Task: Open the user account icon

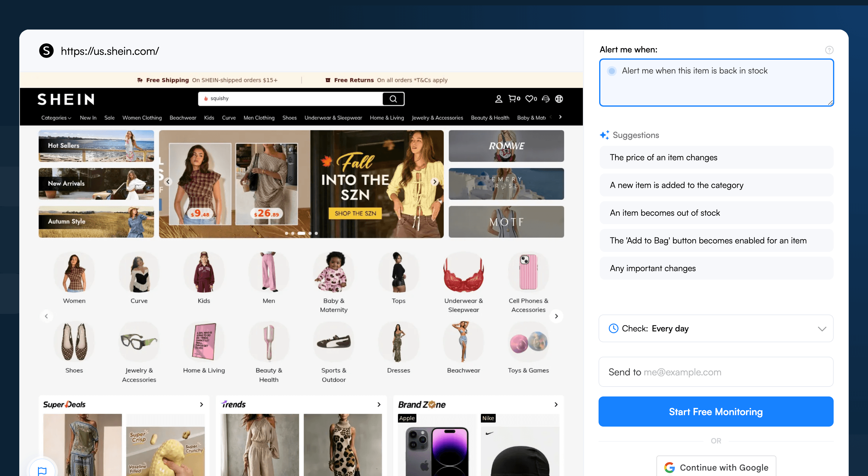Action: click(x=498, y=99)
